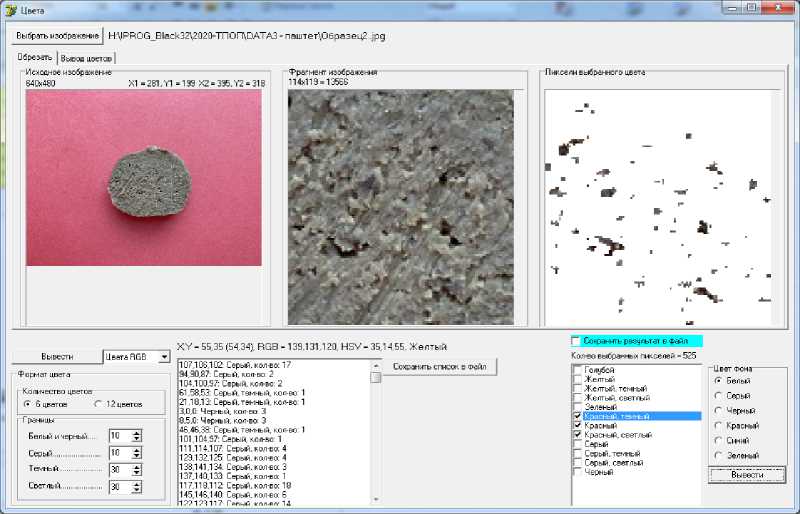Image resolution: width=800 pixels, height=514 pixels.
Task: Select the 12 цветов radio option
Action: click(98, 403)
